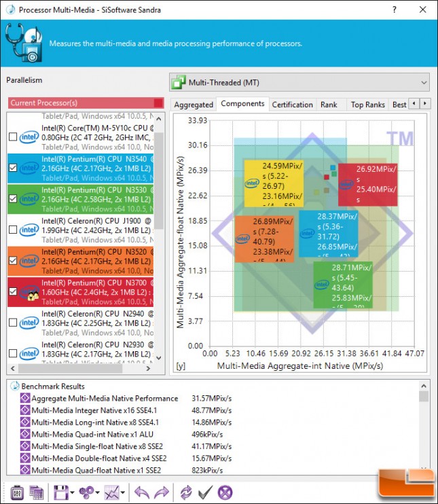The height and width of the screenshot is (504, 438).
Task: Click the 48.77MPix/s integer result value
Action: (212, 410)
